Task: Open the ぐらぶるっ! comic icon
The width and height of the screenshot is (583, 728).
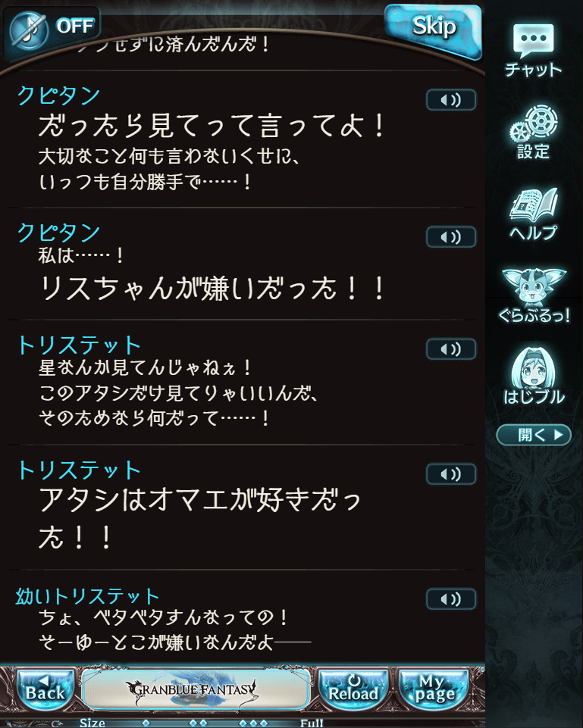Action: point(534,295)
